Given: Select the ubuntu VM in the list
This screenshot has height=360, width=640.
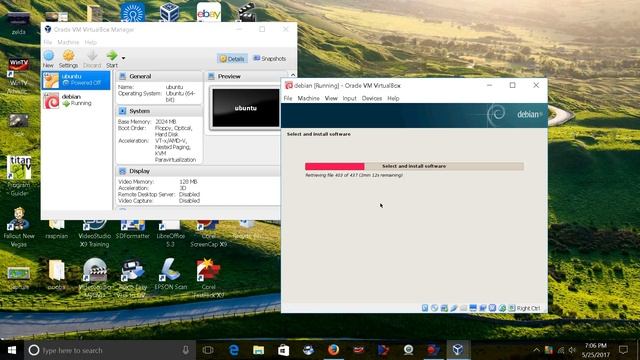Looking at the screenshot, I should point(76,80).
